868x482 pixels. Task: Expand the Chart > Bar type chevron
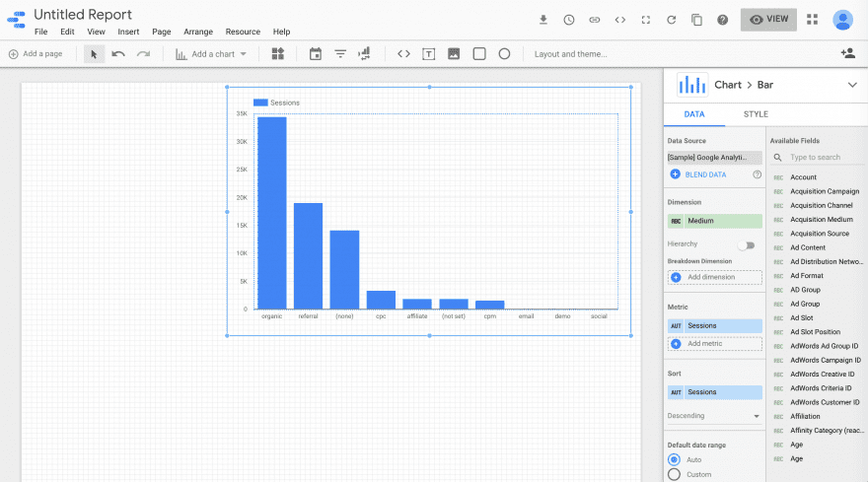tap(852, 86)
